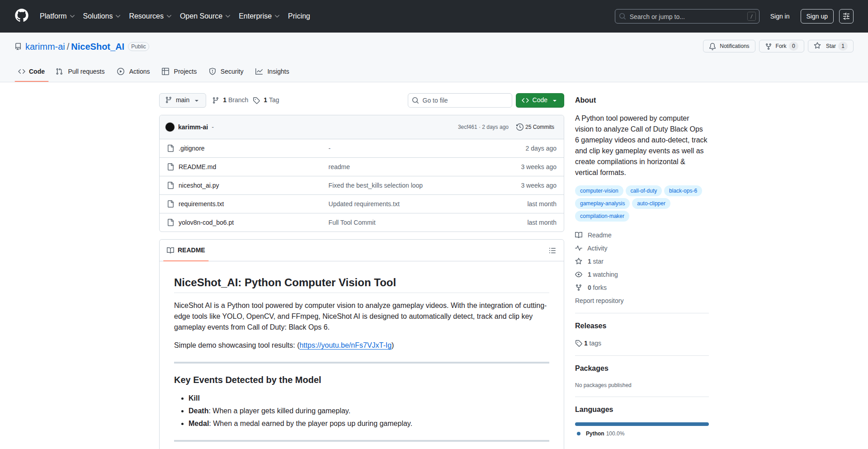Click the computer-vision topic tag
Image resolution: width=868 pixels, height=449 pixels.
[599, 191]
